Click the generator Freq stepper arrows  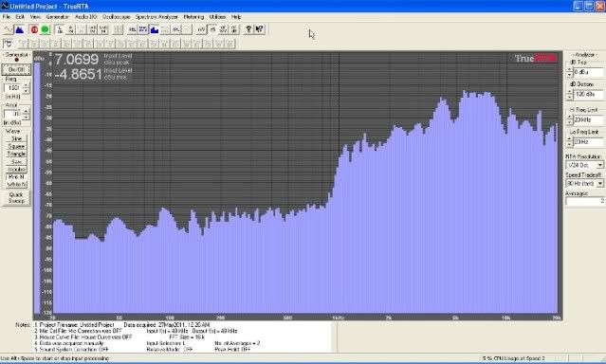pyautogui.click(x=26, y=88)
